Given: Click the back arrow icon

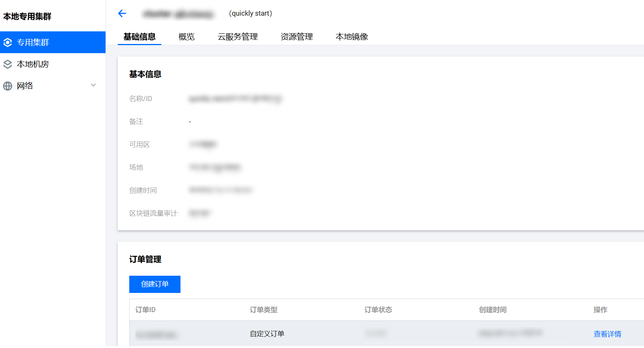Looking at the screenshot, I should (122, 14).
